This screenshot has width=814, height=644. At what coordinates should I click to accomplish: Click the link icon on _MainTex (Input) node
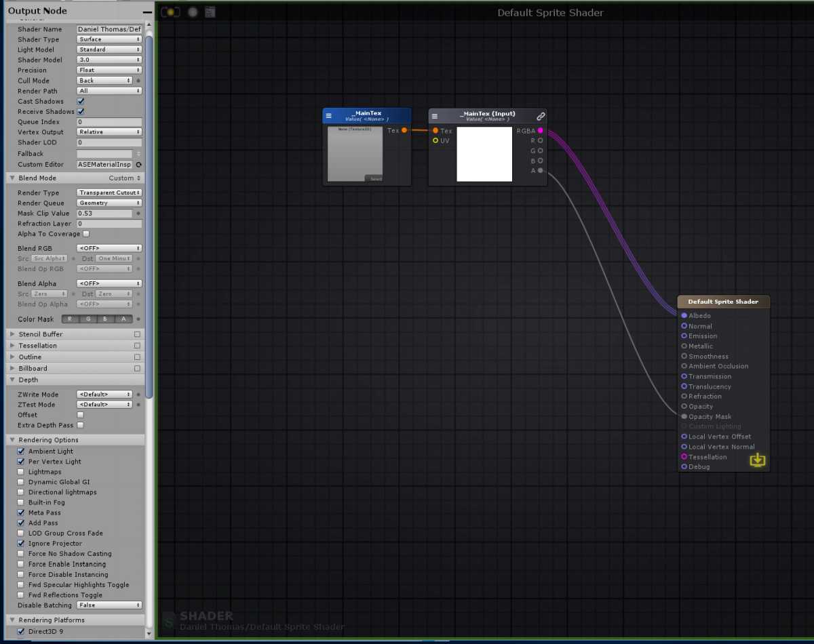pos(541,116)
